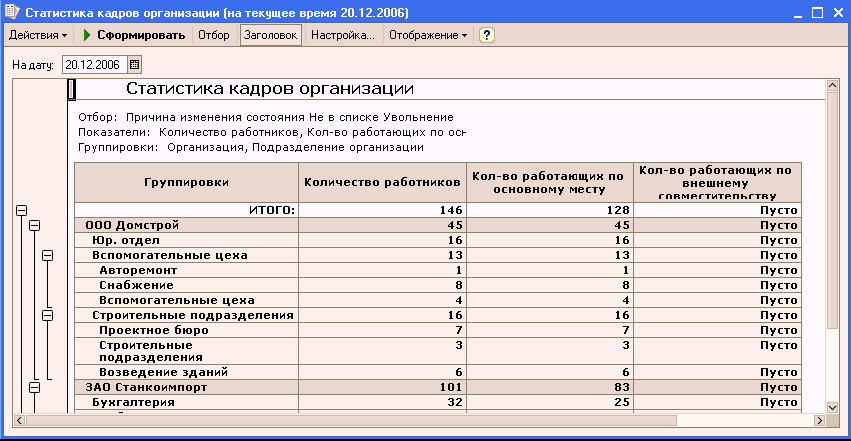The width and height of the screenshot is (851, 441).
Task: Open help with the question mark icon
Action: tap(487, 35)
